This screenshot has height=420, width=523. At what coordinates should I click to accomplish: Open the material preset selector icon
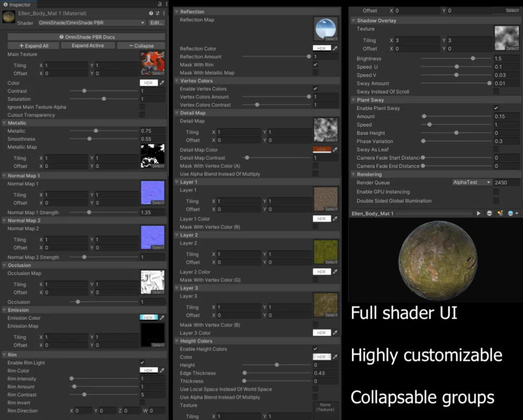pyautogui.click(x=158, y=13)
